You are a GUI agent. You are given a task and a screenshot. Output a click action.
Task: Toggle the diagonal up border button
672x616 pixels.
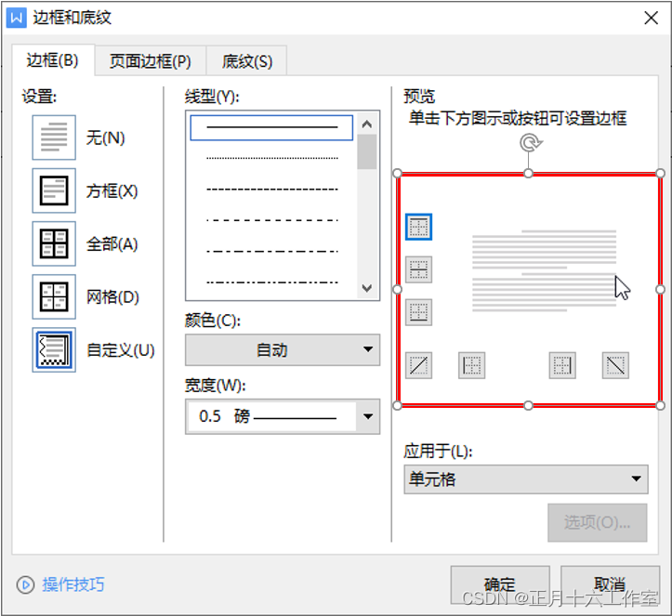418,365
